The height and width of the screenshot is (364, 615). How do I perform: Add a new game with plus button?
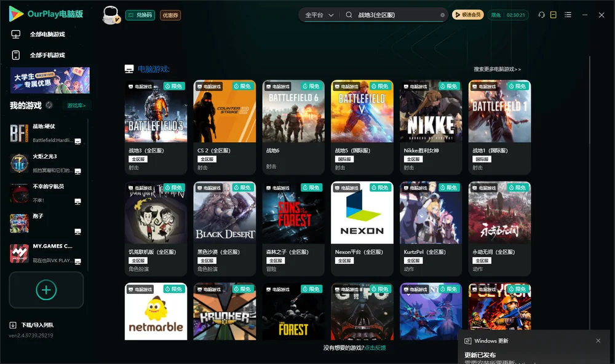pyautogui.click(x=46, y=290)
